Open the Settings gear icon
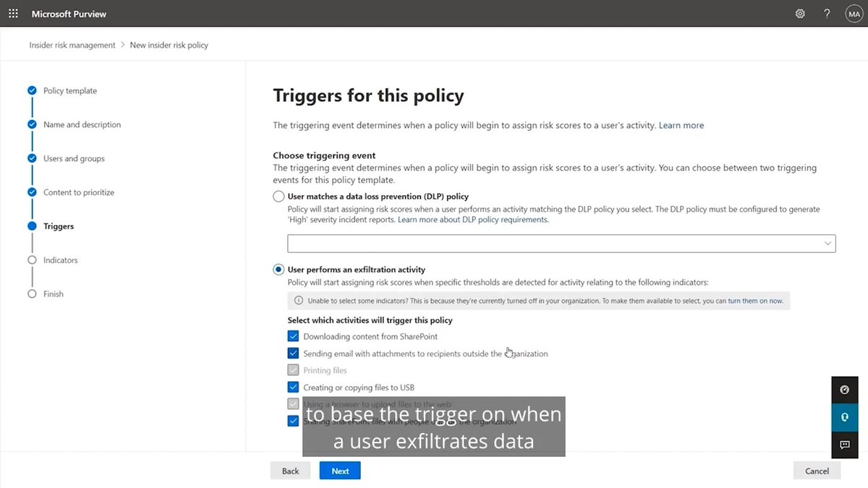Viewport: 868px width, 488px height. [x=799, y=13]
